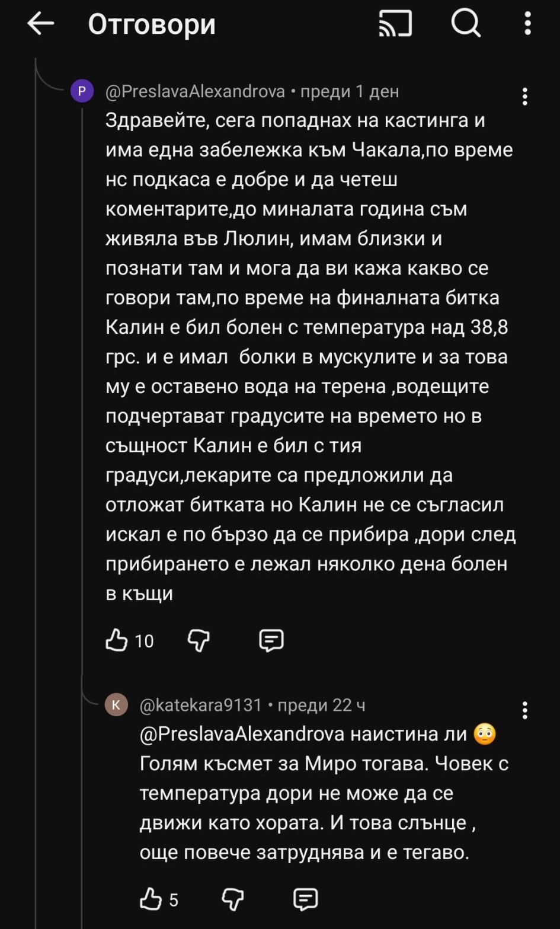This screenshot has width=560, height=929.
Task: Tap the Cast to device icon
Action: tap(395, 24)
